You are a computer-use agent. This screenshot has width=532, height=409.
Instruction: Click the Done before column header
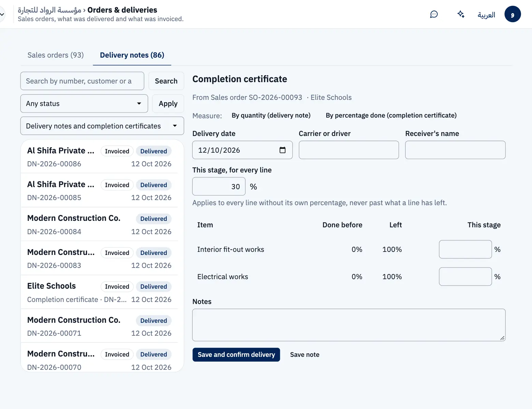click(342, 225)
